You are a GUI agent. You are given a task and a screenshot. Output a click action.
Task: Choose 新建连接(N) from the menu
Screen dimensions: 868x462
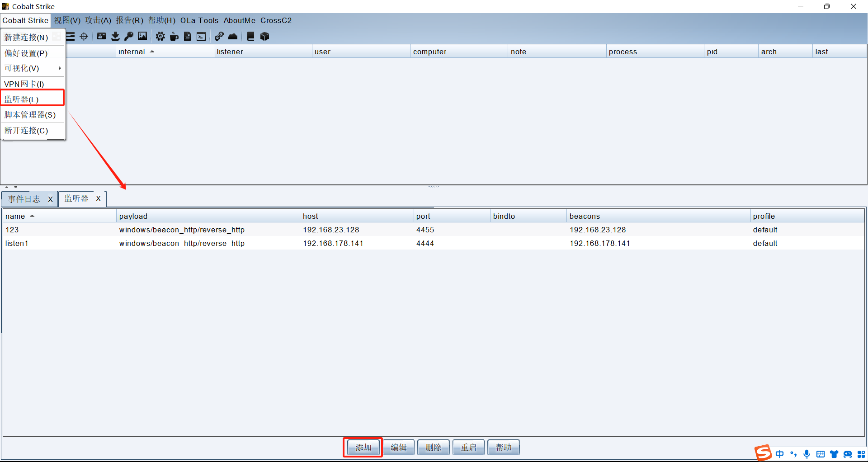tap(33, 38)
